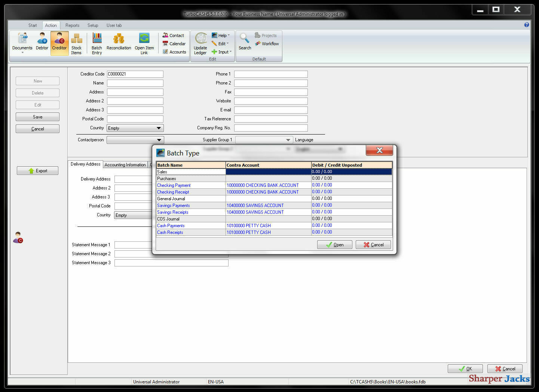Click Cancel in the left panel
The height and width of the screenshot is (392, 539).
click(37, 129)
